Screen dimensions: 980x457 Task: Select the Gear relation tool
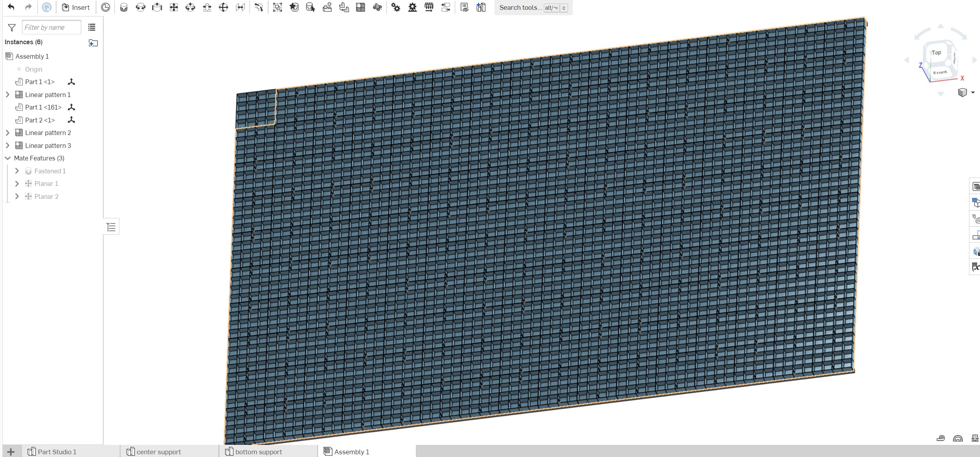396,7
